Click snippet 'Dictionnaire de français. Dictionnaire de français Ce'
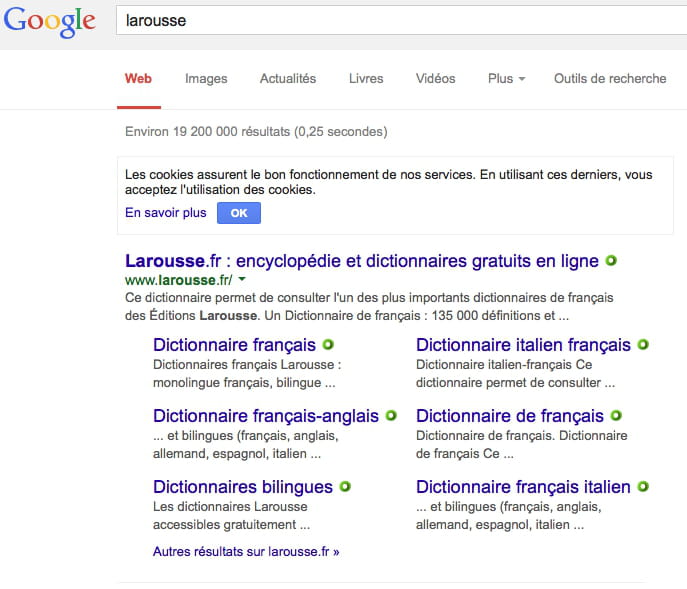 [521, 444]
